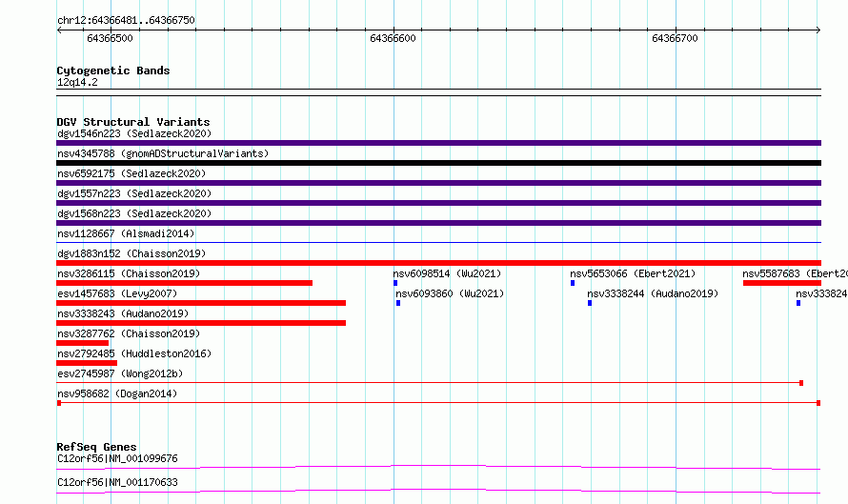Click the magenta line of NM_001170633
Screen dimensions: 848x504
[x=438, y=491]
